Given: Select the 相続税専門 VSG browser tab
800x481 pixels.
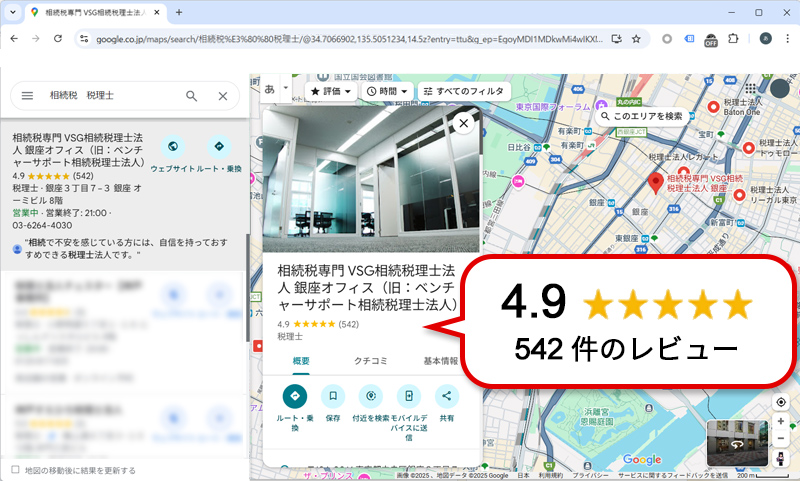Looking at the screenshot, I should click(94, 12).
